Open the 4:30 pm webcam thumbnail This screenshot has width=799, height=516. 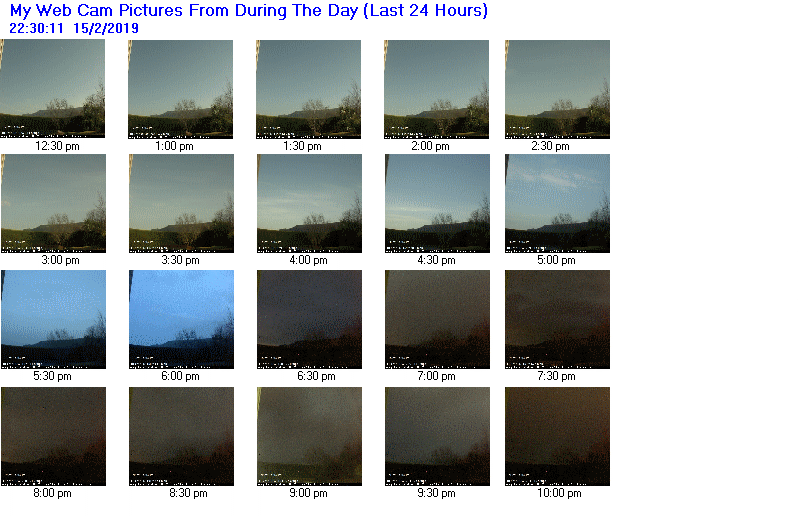tap(437, 203)
